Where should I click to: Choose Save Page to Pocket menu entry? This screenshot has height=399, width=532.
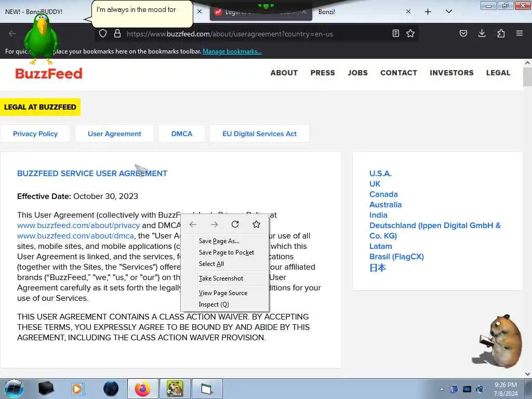(225, 252)
